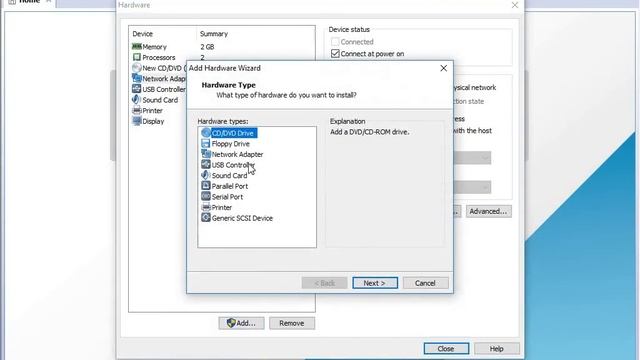The width and height of the screenshot is (640, 360).
Task: Select the Processors row label in Device list
Action: click(x=159, y=58)
